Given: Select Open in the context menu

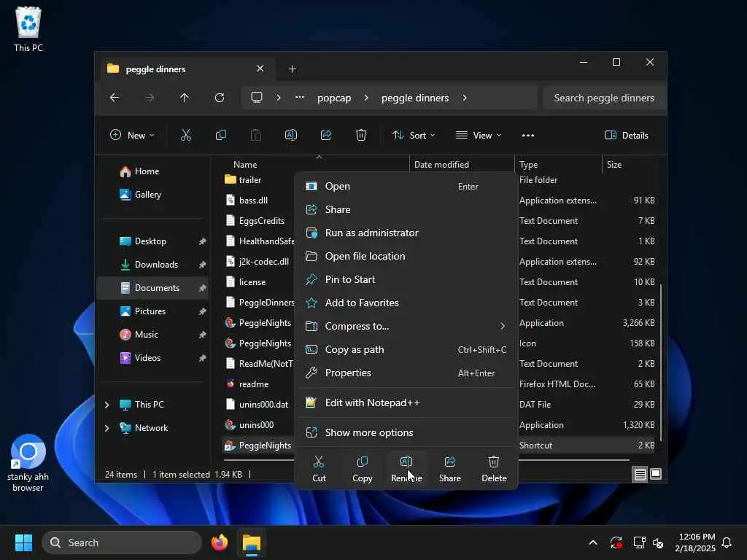Looking at the screenshot, I should coord(406,186).
